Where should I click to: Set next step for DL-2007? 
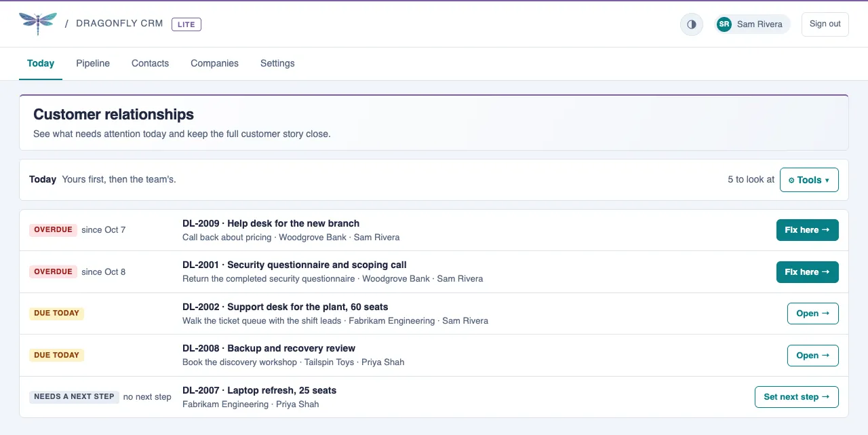pyautogui.click(x=796, y=397)
